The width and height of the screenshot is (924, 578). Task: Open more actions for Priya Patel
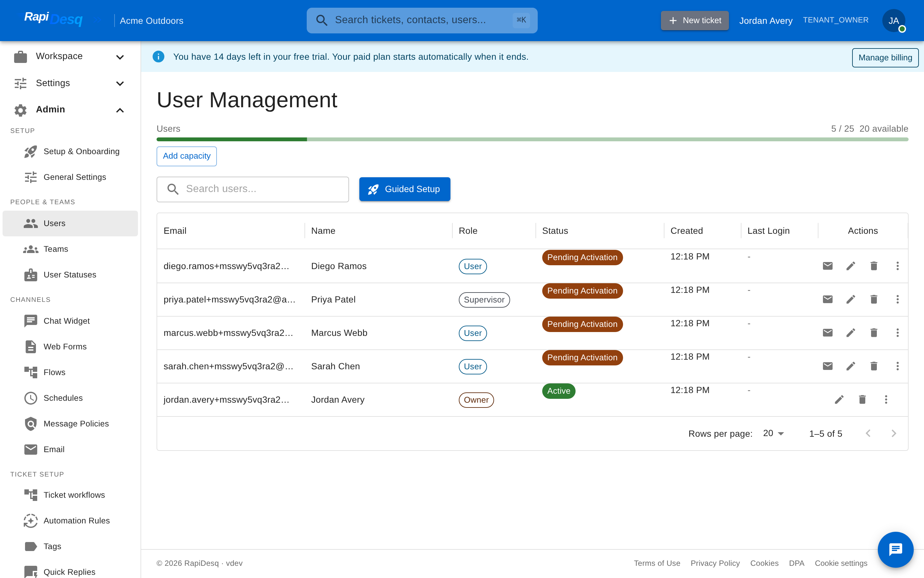pos(897,299)
